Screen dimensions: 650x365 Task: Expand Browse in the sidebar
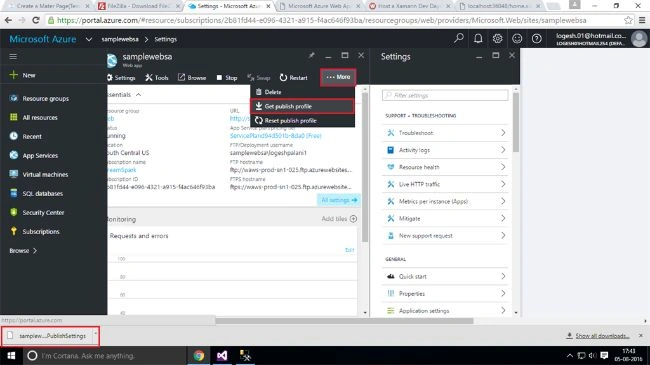[23, 251]
